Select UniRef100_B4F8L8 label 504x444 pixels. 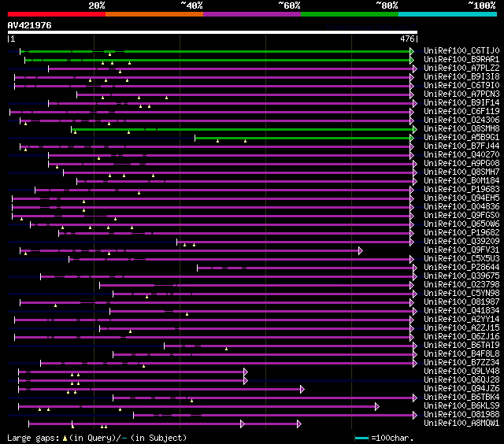461,354
